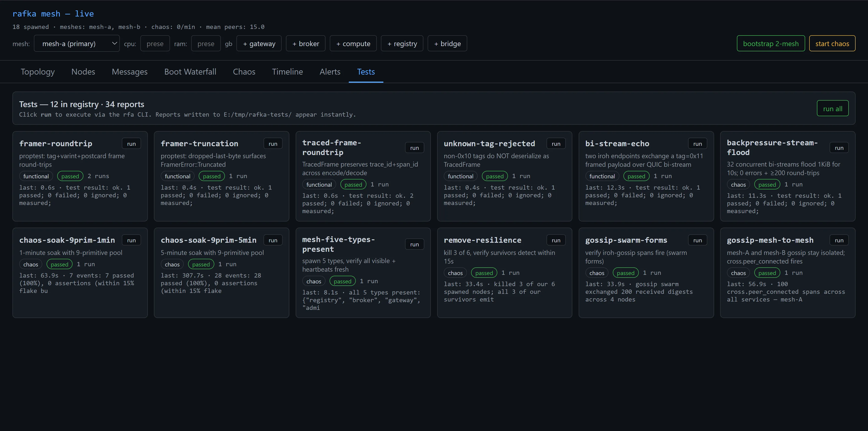Click the 'rafka mesh — live' title
The image size is (868, 431).
(x=53, y=14)
